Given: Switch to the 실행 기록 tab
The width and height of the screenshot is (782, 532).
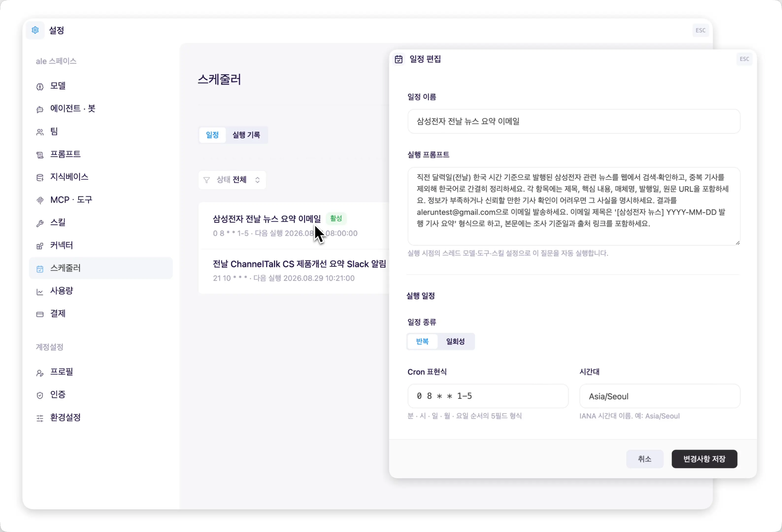Looking at the screenshot, I should pos(246,135).
